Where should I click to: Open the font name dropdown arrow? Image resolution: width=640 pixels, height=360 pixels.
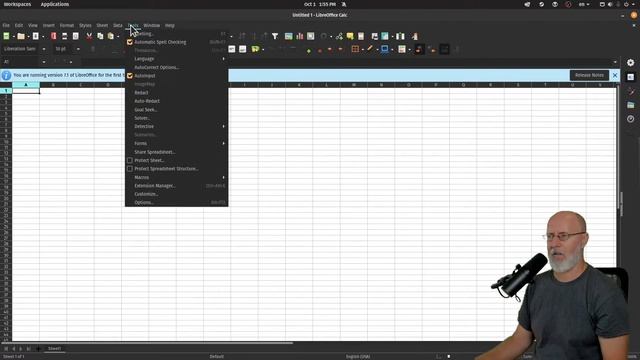click(44, 49)
